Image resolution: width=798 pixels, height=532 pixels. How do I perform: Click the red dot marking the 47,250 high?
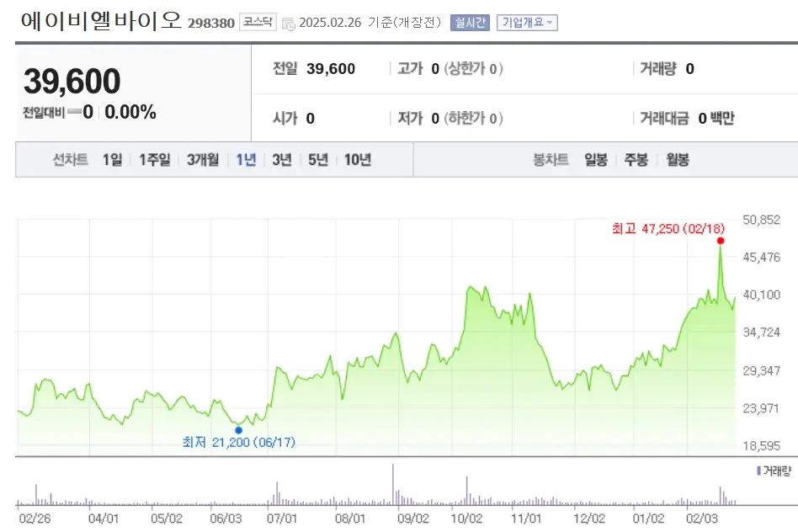point(720,241)
